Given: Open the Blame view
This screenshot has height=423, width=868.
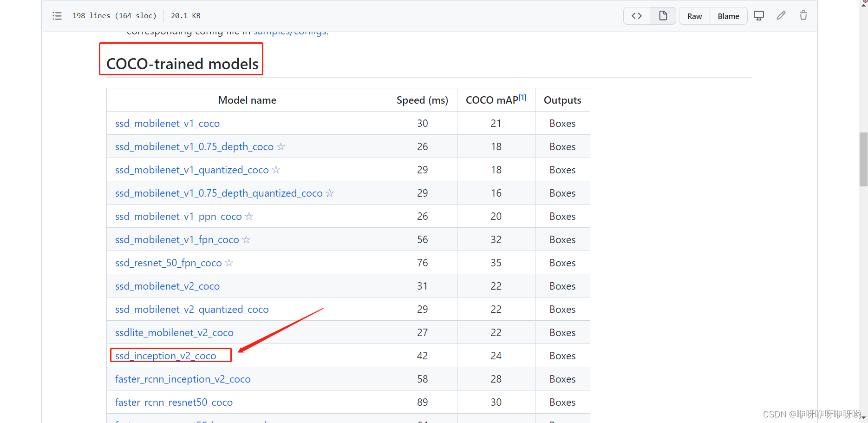Looking at the screenshot, I should [x=728, y=16].
